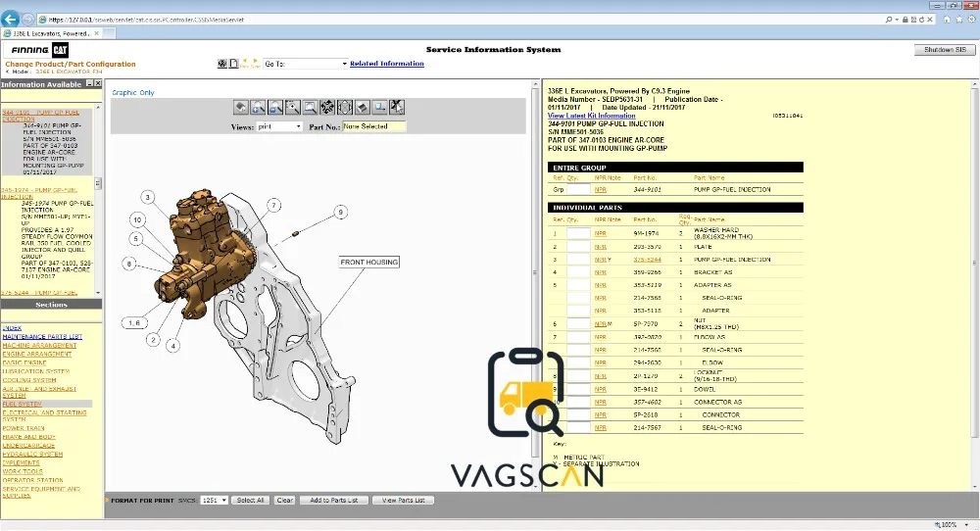This screenshot has height=531, width=980.
Task: Open MACHINE ARRANGEMENT section
Action: (x=39, y=346)
